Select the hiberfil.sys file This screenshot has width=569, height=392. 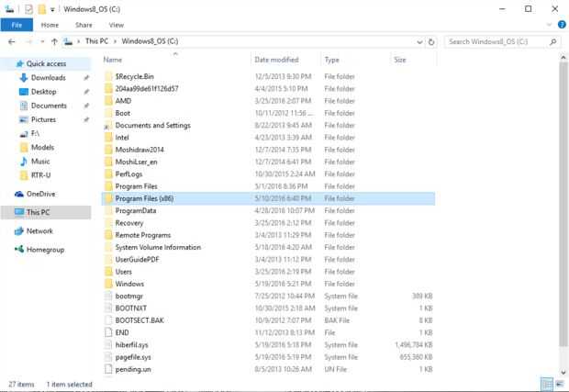click(x=132, y=345)
